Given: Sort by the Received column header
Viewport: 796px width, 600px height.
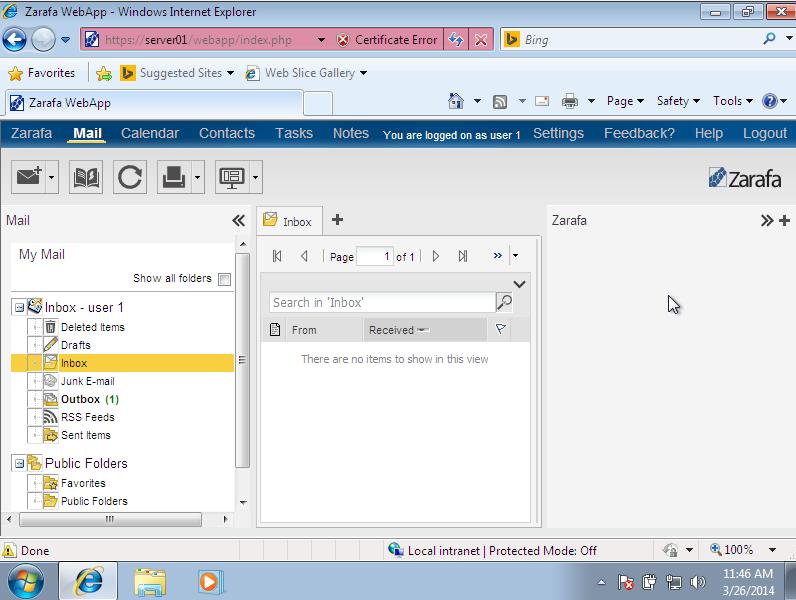Looking at the screenshot, I should click(x=425, y=330).
